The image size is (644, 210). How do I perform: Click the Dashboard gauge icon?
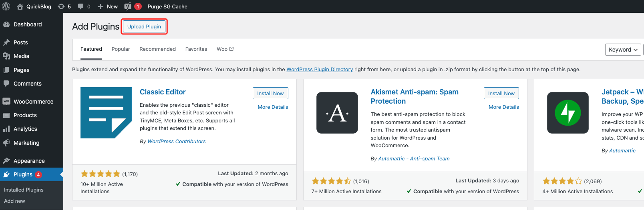6,24
